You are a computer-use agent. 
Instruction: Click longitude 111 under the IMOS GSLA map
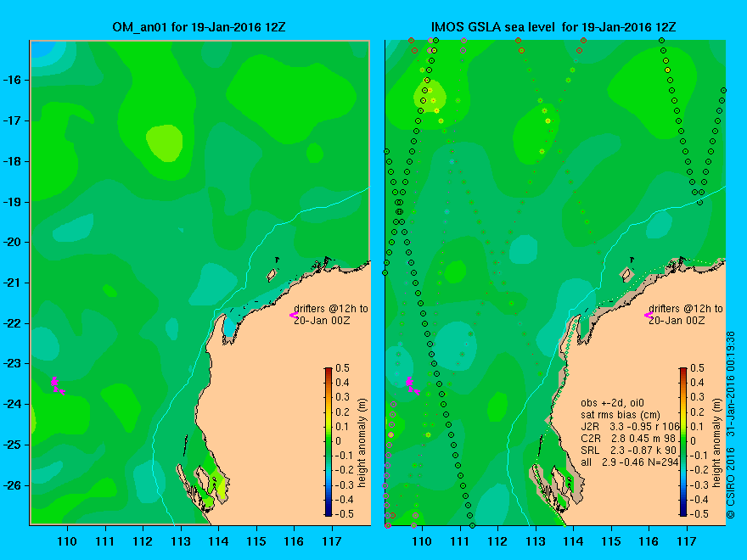pos(460,541)
